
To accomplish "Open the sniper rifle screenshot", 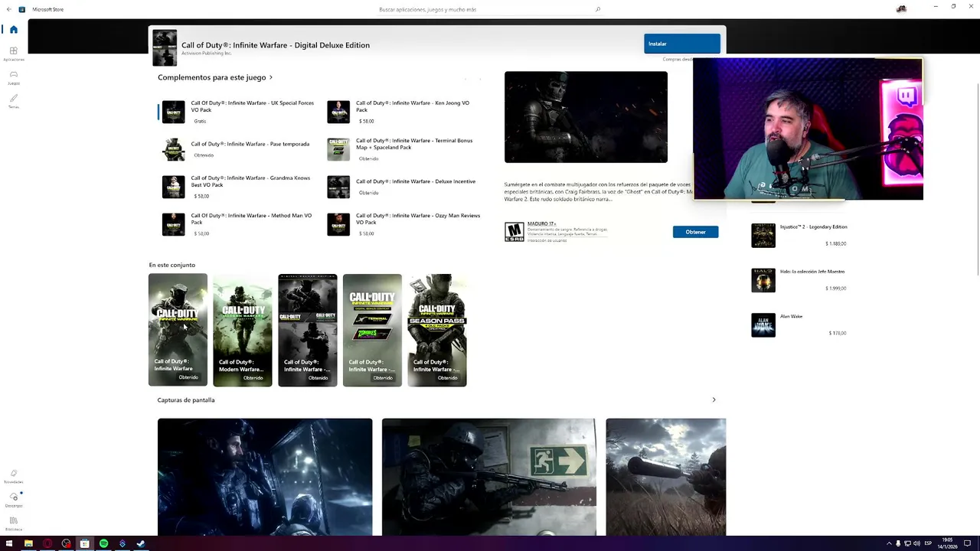I will 665,477.
